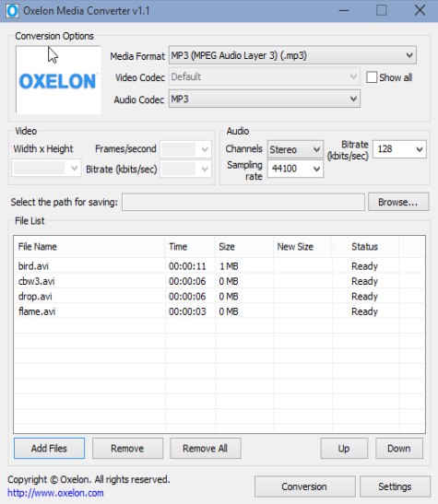Sort by File Name column header
Image resolution: width=438 pixels, height=504 pixels.
coord(89,247)
